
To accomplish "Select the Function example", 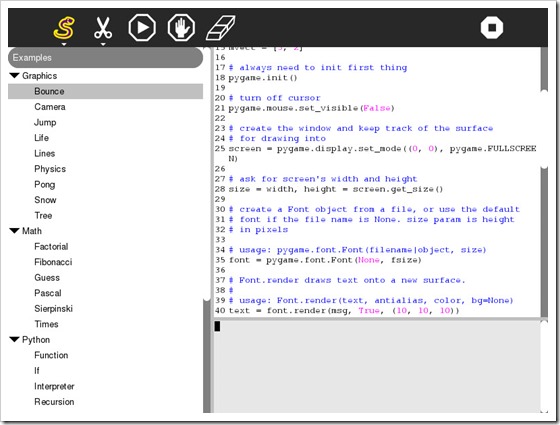I will [x=51, y=355].
